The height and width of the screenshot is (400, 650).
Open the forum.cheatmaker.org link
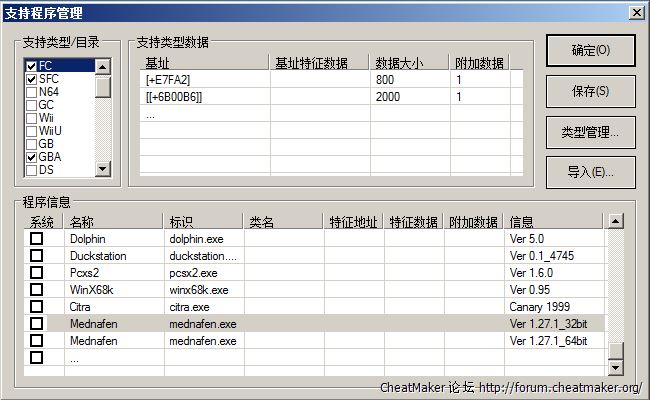coord(559,388)
